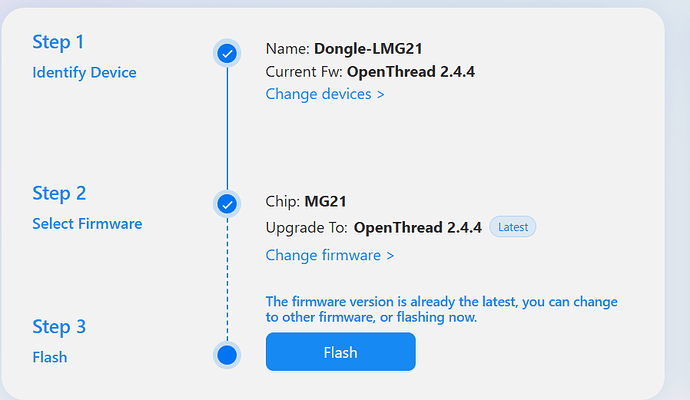Click the Step 1 completed checkmark icon
This screenshot has height=400, width=690.
point(227,53)
